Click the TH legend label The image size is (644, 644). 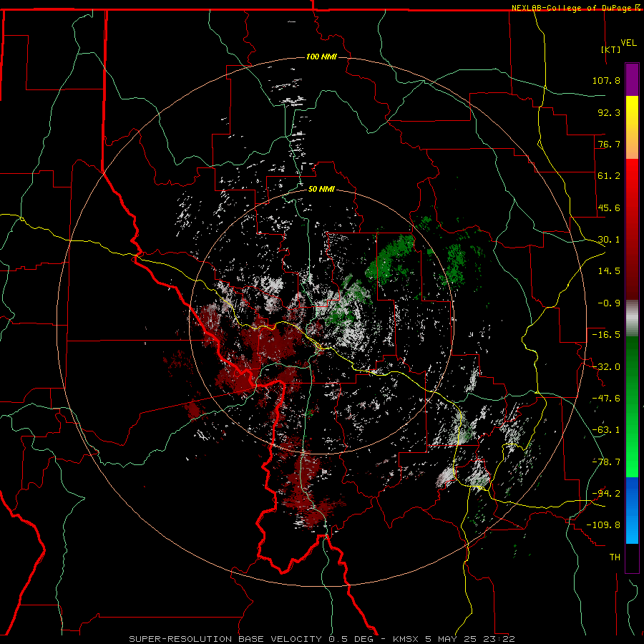615,557
